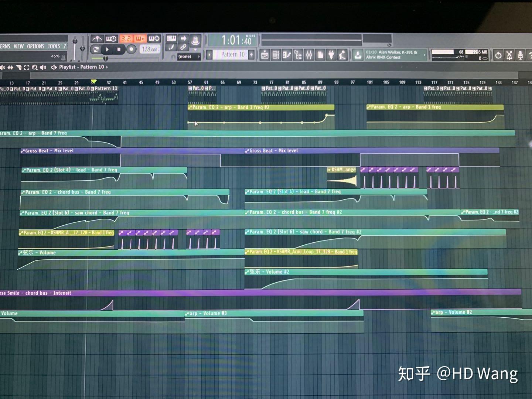Click the slide/portamento icon near the hint panel
532x399 pixels.
coord(171,47)
